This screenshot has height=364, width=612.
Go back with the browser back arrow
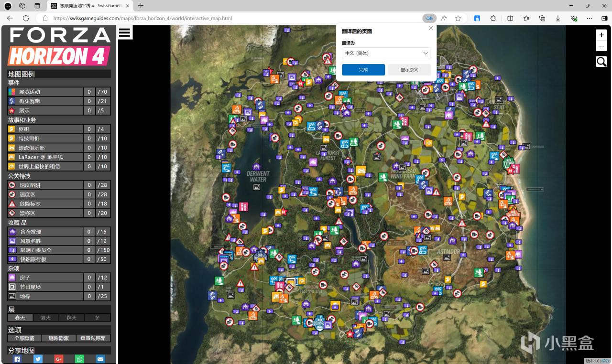tap(10, 18)
